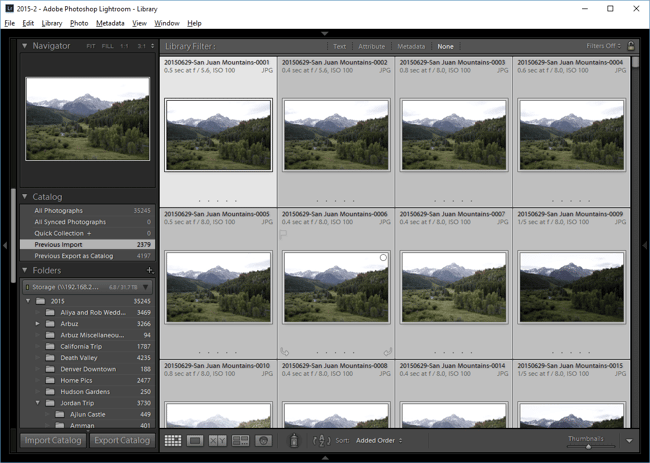Select Previous Export as Catalog

(x=87, y=256)
